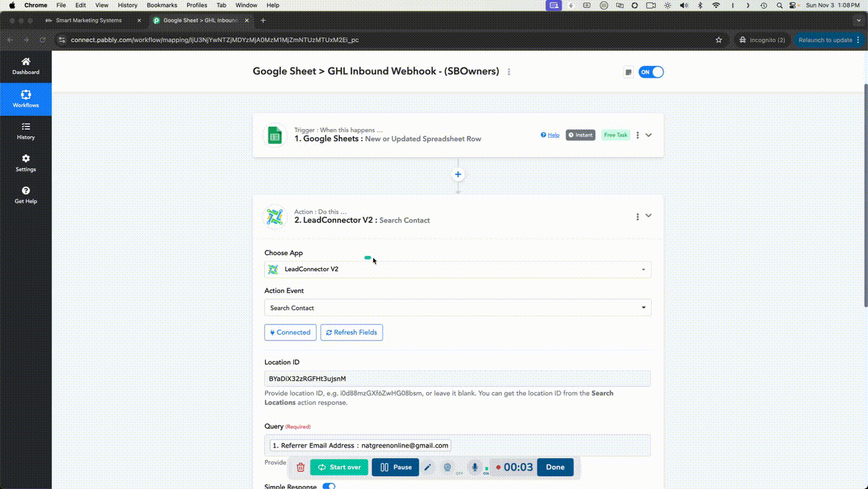The height and width of the screenshot is (489, 868).
Task: Open the Help link on the trigger
Action: [550, 135]
